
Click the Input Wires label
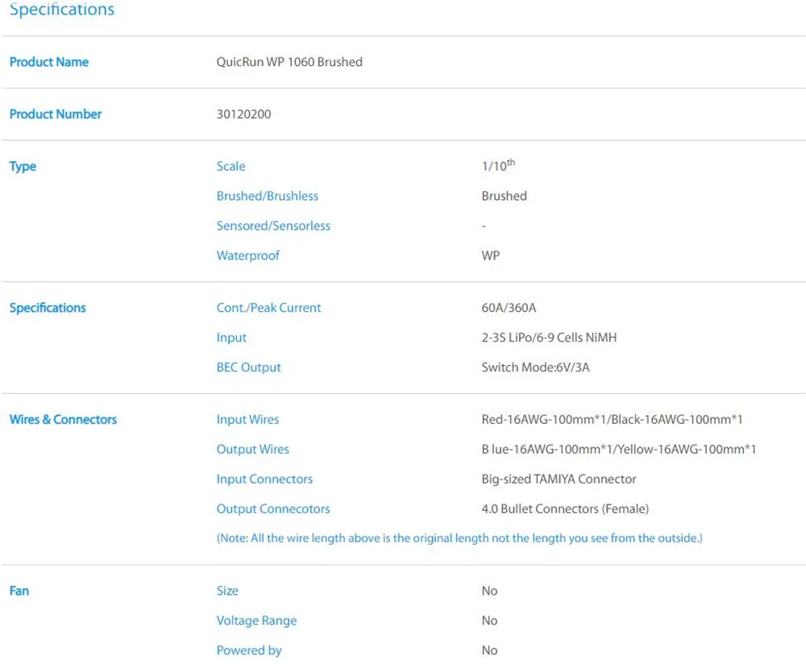tap(247, 420)
